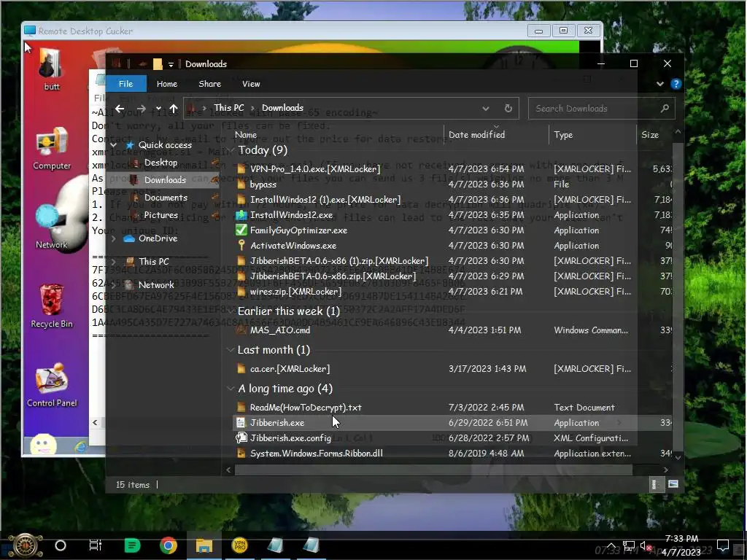Click the vertical scrollbar down arrow
This screenshot has width=747, height=560.
point(678,458)
